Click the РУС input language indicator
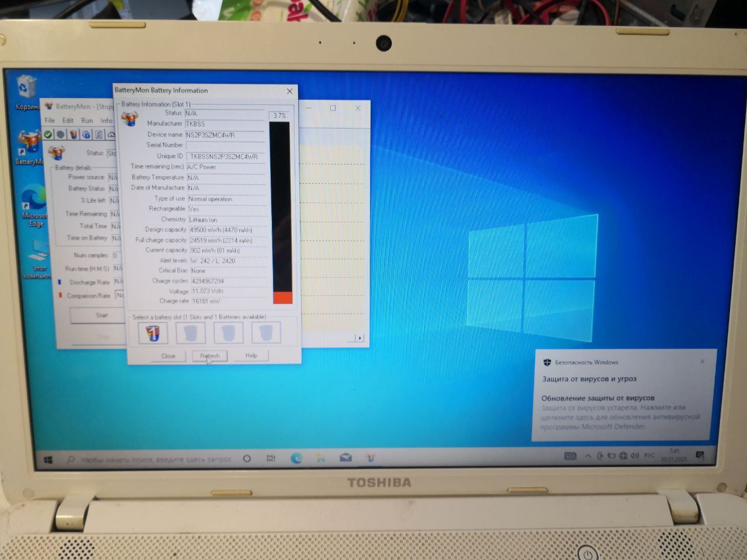This screenshot has height=560, width=747. click(x=649, y=456)
